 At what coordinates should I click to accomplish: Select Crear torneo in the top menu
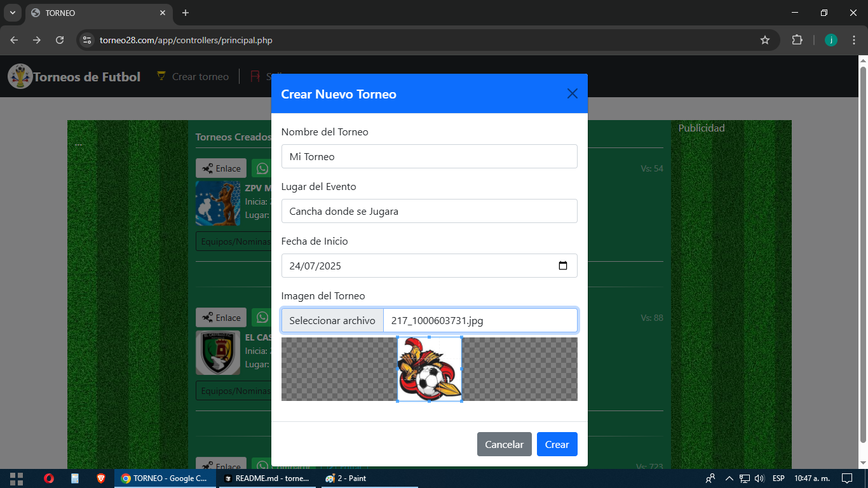193,76
